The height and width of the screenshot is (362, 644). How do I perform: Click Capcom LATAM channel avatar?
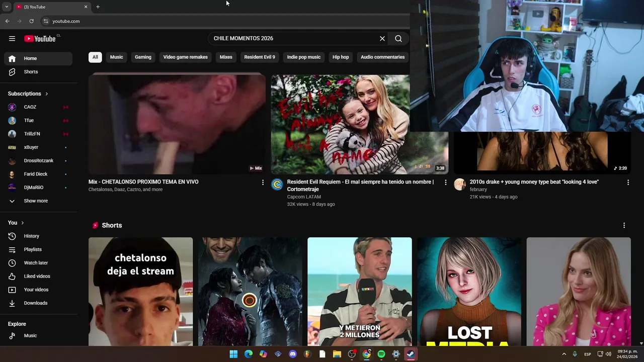pyautogui.click(x=277, y=185)
